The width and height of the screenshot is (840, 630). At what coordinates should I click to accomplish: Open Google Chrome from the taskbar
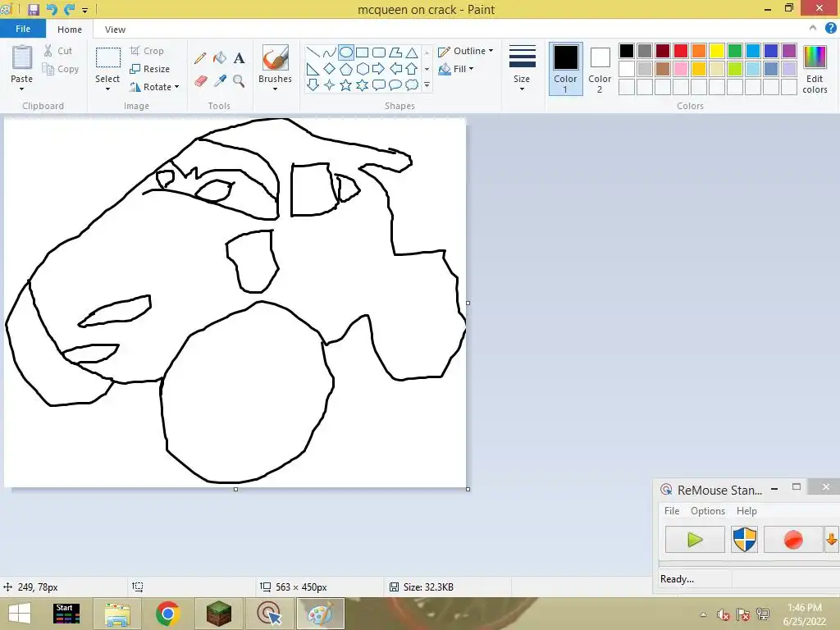click(x=167, y=614)
